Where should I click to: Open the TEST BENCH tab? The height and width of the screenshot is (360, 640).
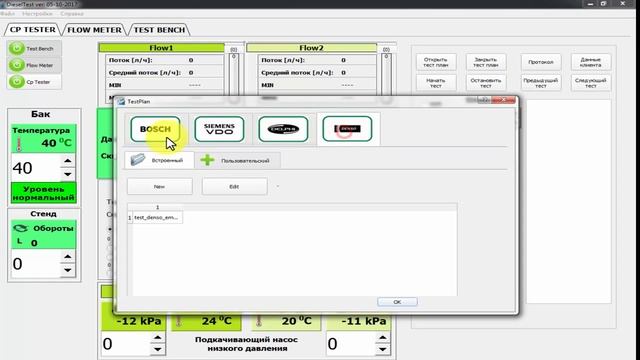(159, 30)
